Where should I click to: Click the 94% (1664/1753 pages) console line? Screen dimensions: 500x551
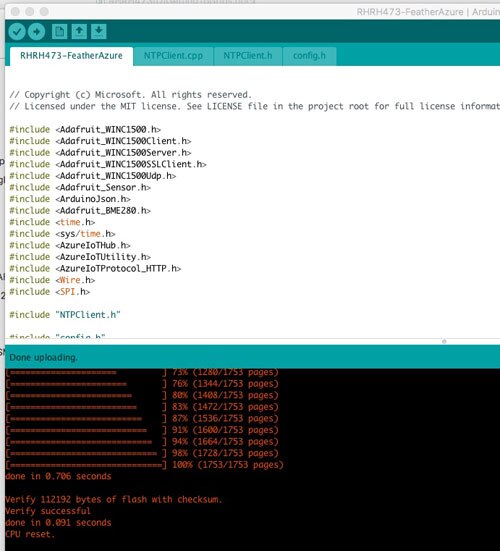[x=142, y=441]
